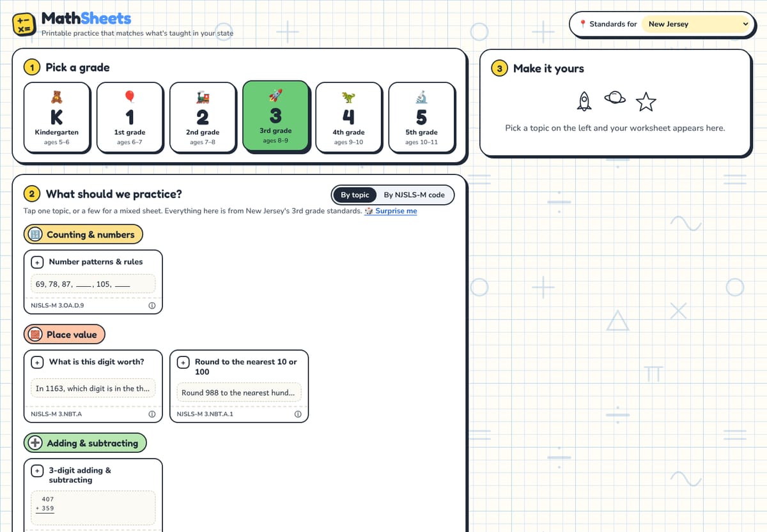Open info for NJSLS-M 3.NBT.A standard
Image resolution: width=767 pixels, height=532 pixels.
(152, 414)
